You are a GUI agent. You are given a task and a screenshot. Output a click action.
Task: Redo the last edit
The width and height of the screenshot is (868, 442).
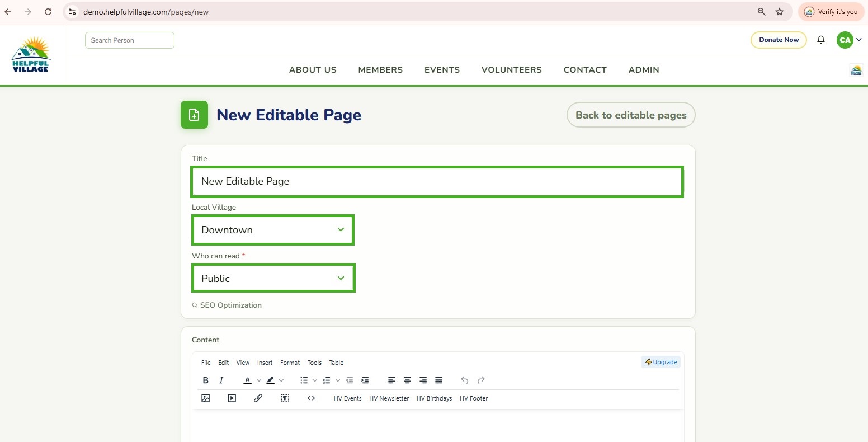(481, 380)
